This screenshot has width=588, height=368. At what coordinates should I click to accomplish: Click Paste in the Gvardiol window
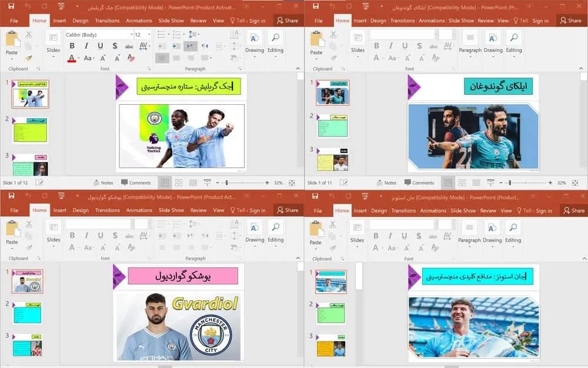click(x=12, y=234)
